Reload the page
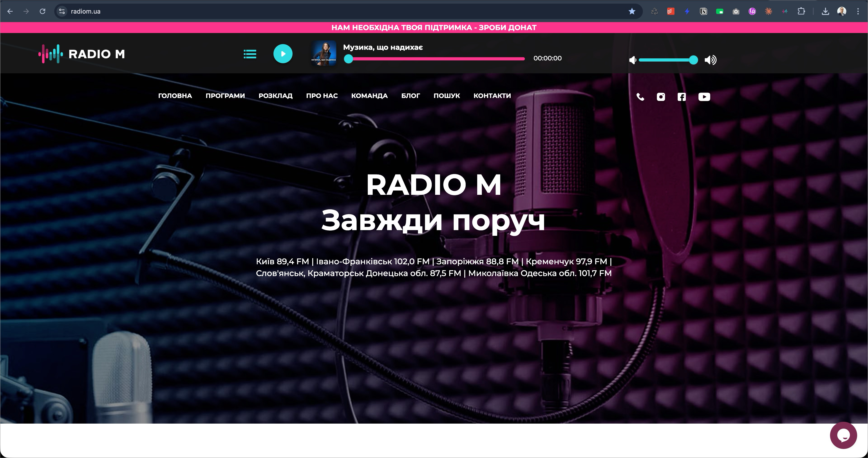868x458 pixels. [42, 12]
